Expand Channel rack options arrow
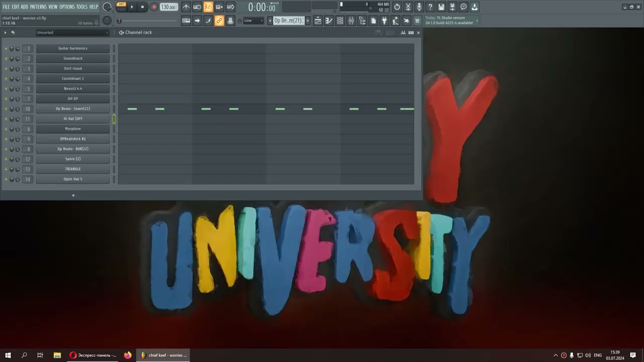644x362 pixels. 6,32
